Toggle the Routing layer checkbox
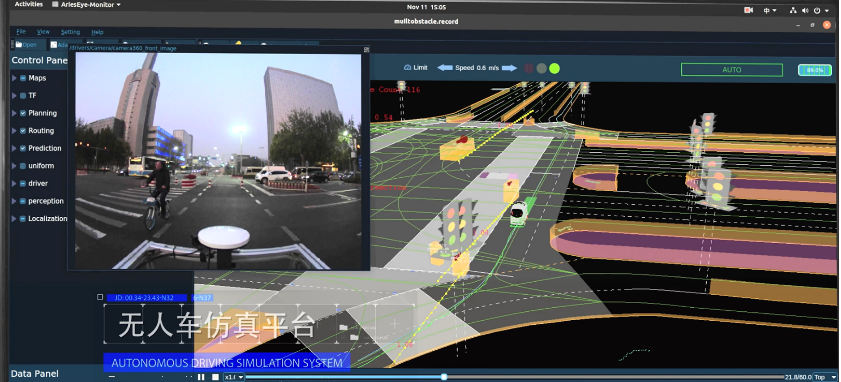The height and width of the screenshot is (382, 841). coord(23,131)
